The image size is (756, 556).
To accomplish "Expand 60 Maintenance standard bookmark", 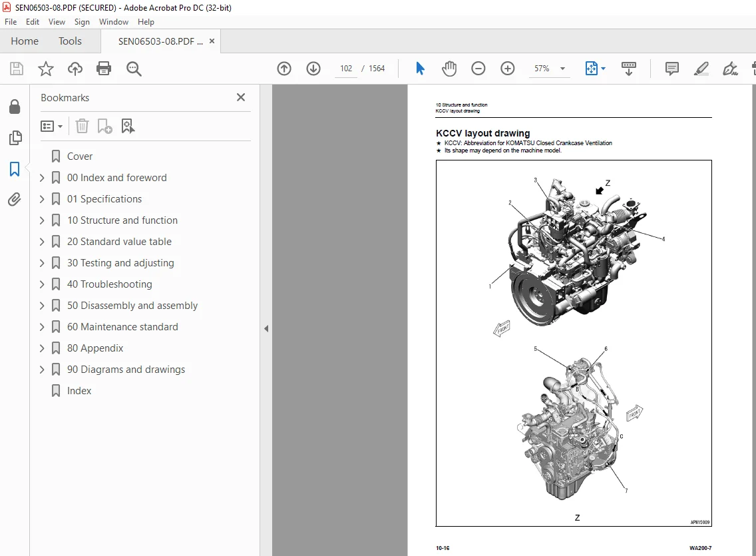I will click(x=42, y=327).
